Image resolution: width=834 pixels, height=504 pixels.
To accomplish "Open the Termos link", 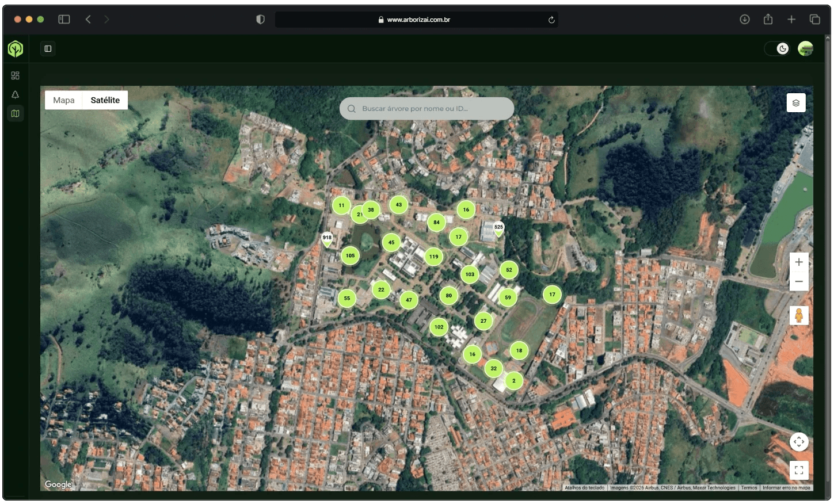I will click(749, 488).
